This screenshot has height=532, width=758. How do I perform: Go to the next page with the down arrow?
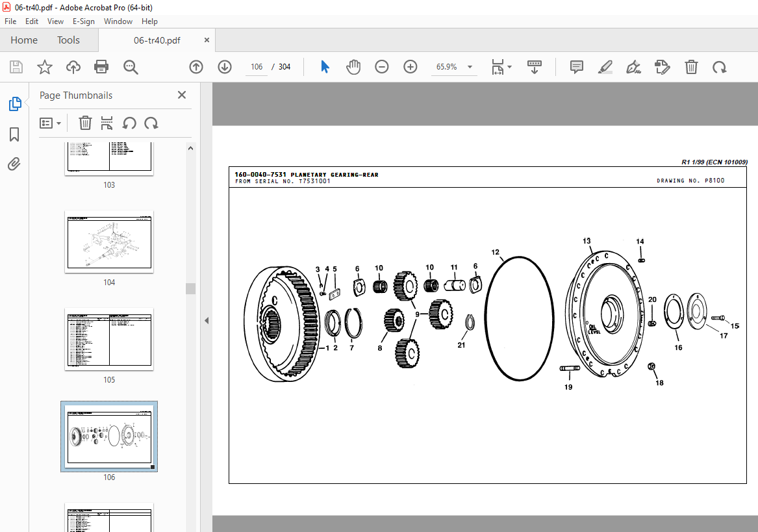(225, 67)
